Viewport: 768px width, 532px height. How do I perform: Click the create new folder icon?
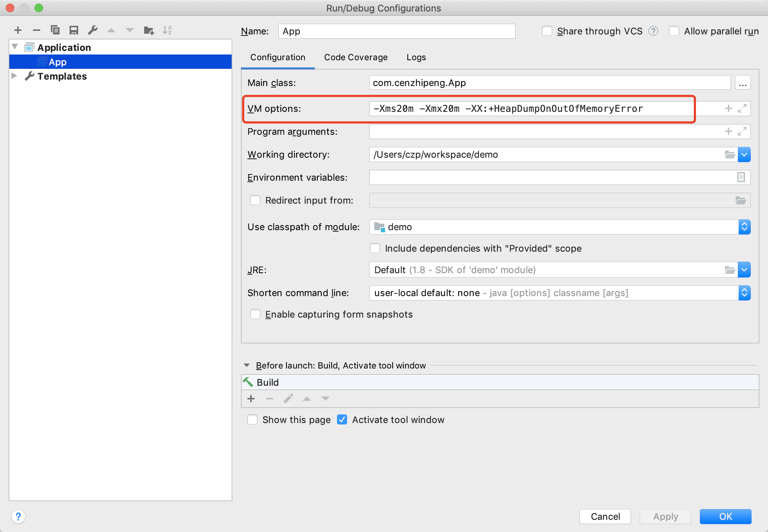[149, 30]
